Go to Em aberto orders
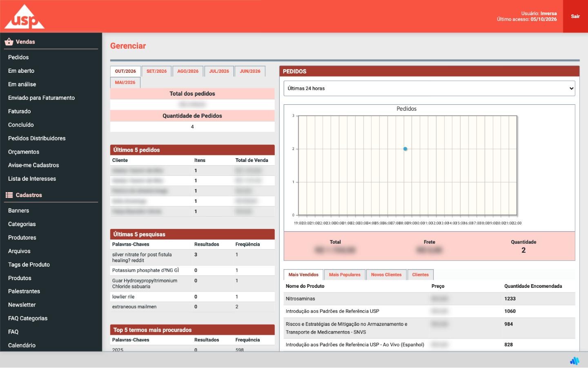 click(x=21, y=71)
